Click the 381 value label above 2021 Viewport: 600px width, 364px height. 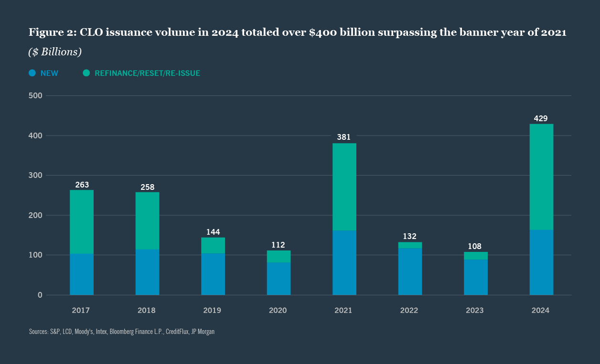click(343, 137)
